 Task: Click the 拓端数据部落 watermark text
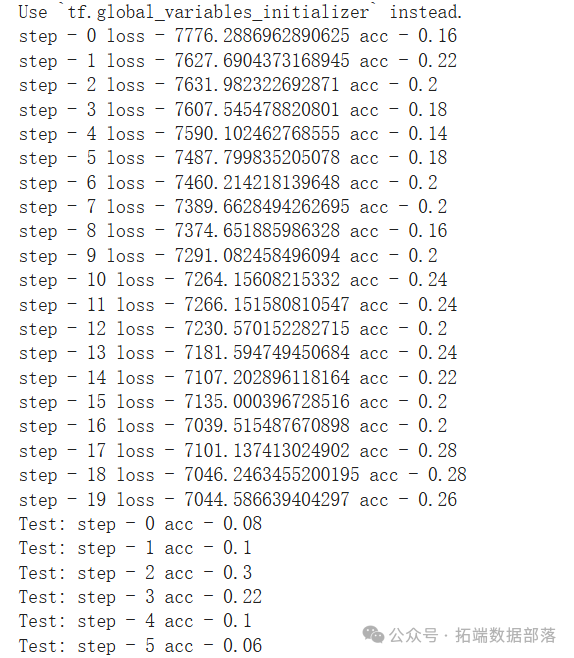(x=505, y=635)
